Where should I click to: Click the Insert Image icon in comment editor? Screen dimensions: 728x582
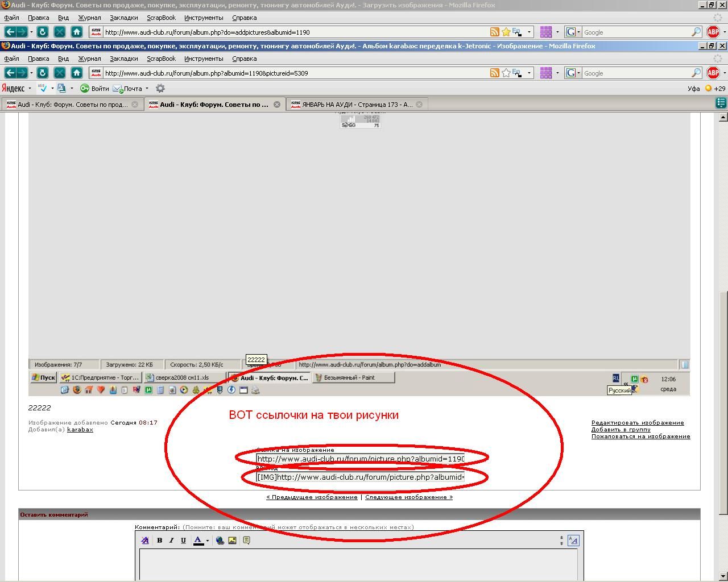tap(232, 541)
